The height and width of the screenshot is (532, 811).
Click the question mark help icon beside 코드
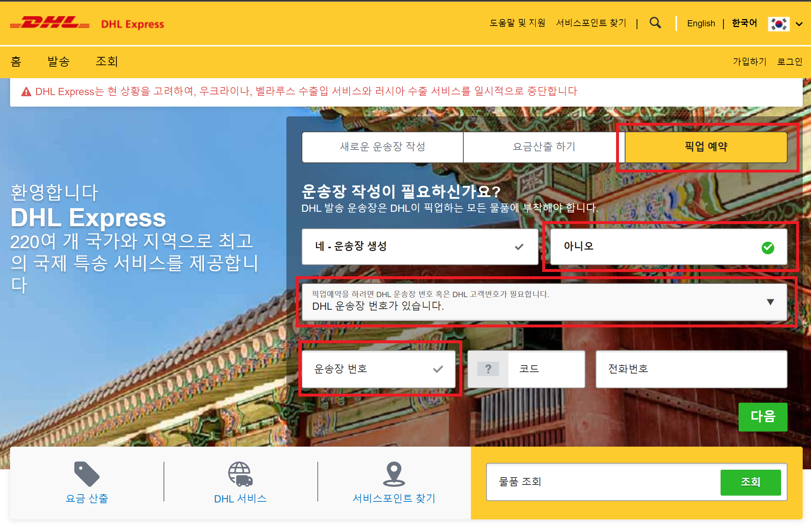click(488, 369)
